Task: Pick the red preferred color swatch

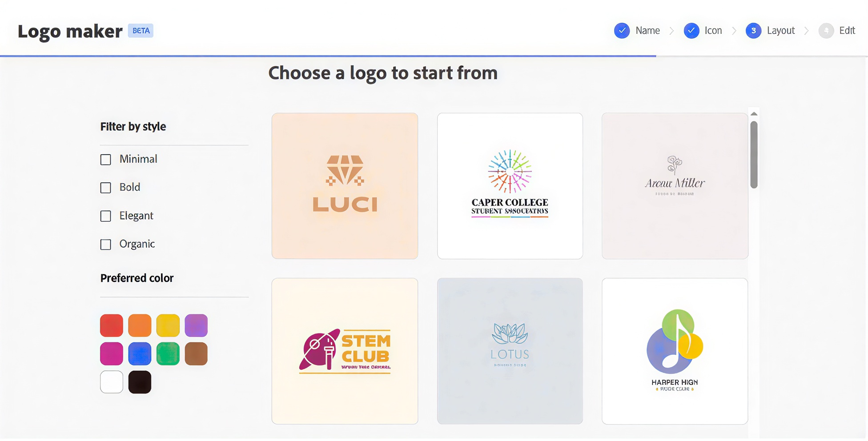Action: 112,325
